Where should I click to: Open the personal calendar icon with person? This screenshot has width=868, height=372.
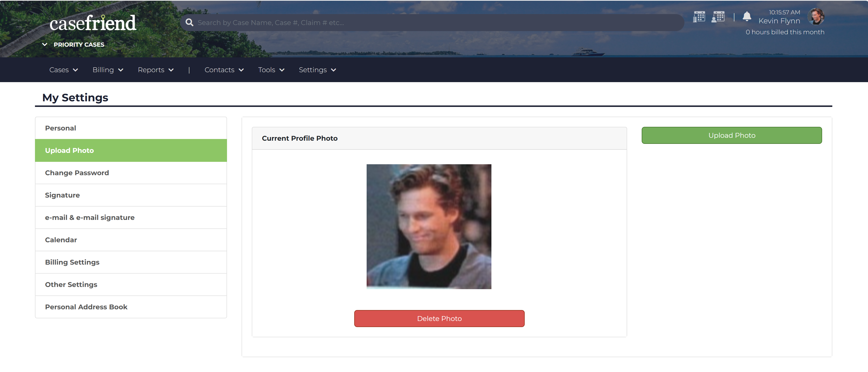[x=718, y=17]
